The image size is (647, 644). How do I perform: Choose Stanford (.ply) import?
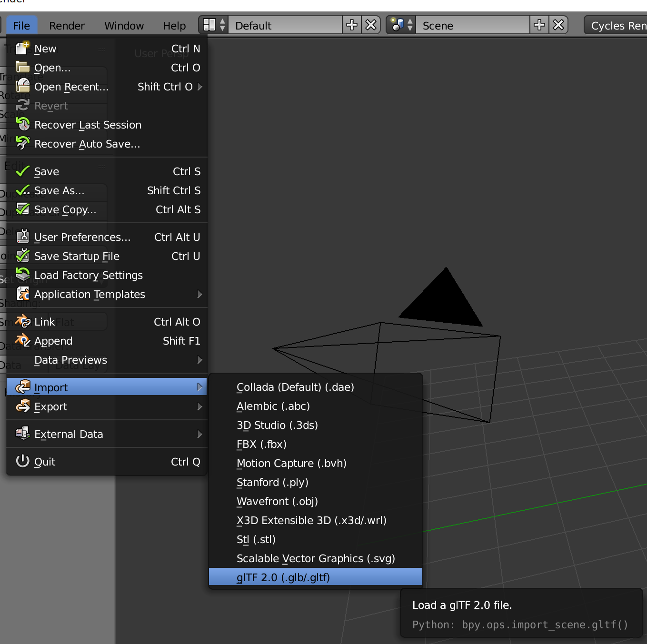click(x=316, y=482)
